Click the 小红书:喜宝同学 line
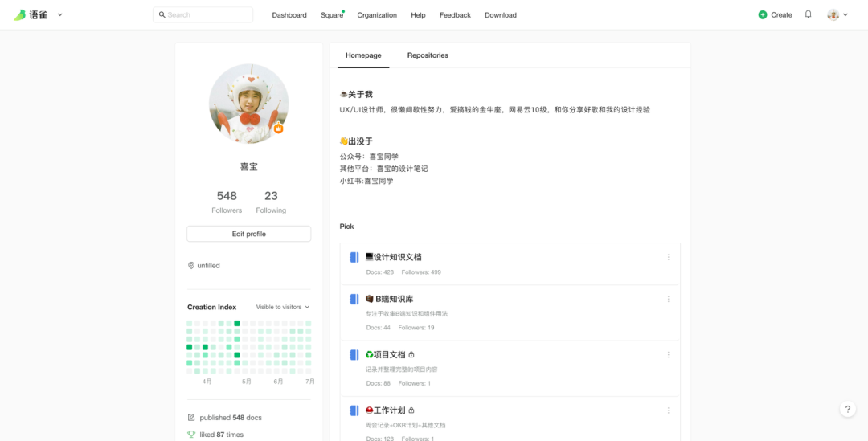This screenshot has width=868, height=441. 366,181
